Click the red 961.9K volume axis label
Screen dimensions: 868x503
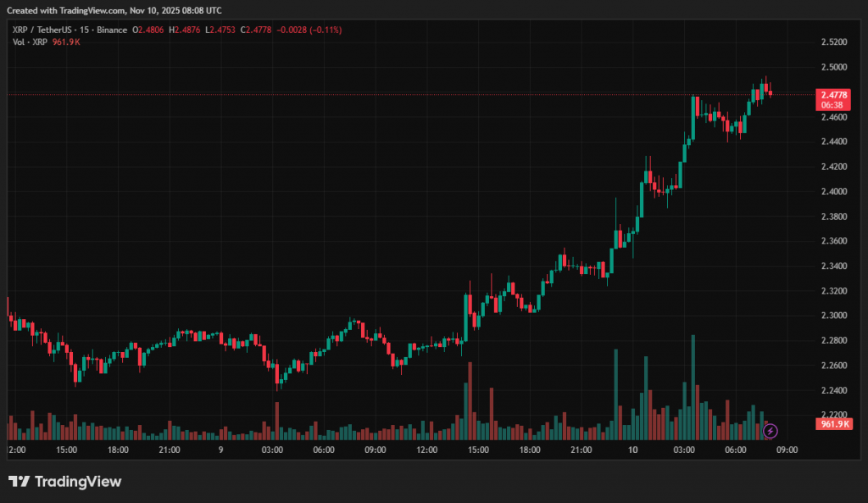coord(830,423)
